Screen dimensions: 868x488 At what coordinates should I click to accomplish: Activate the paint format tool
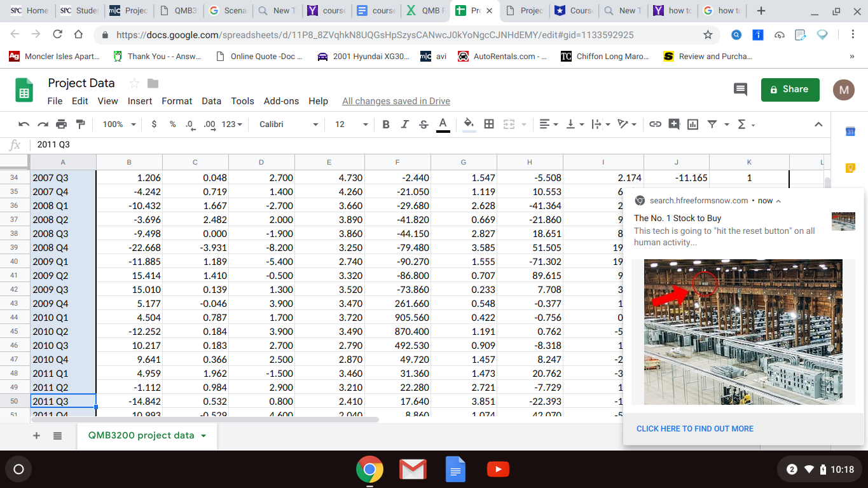80,125
